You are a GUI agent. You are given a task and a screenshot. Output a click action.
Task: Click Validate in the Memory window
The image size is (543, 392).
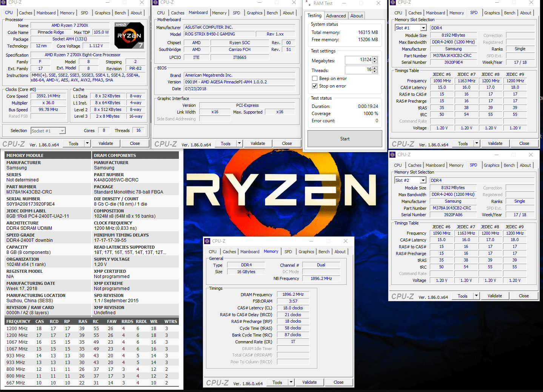[x=309, y=382]
